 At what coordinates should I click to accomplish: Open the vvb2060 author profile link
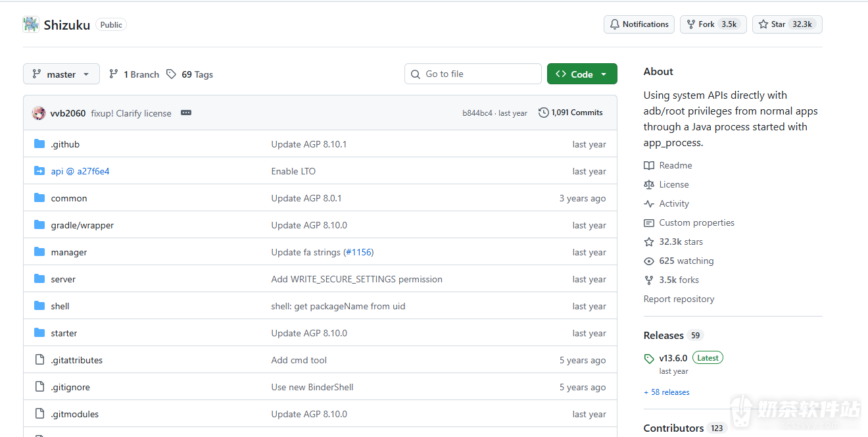click(68, 113)
